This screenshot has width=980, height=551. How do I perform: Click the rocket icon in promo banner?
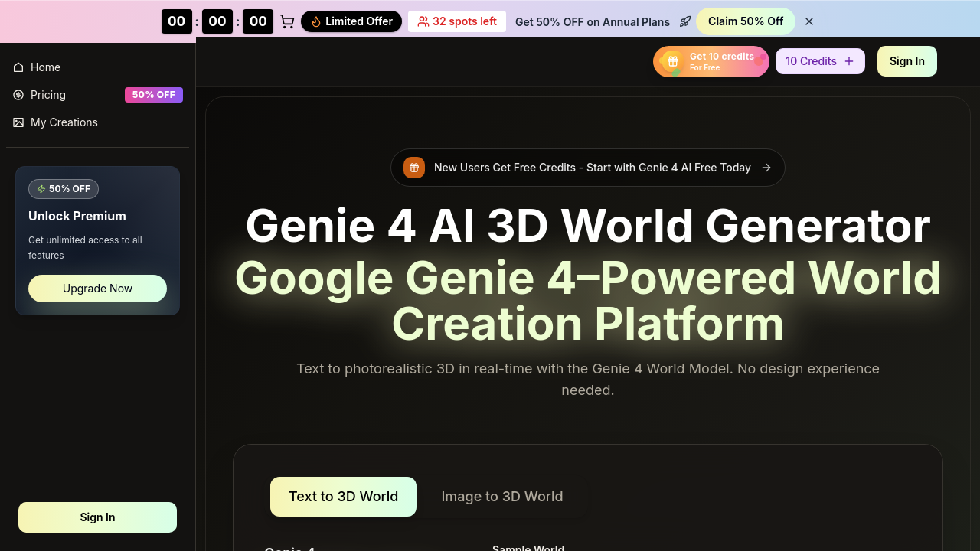(x=685, y=21)
